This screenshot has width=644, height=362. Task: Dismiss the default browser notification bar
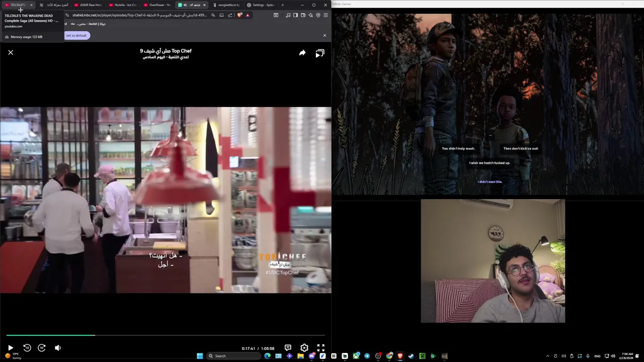(x=325, y=35)
